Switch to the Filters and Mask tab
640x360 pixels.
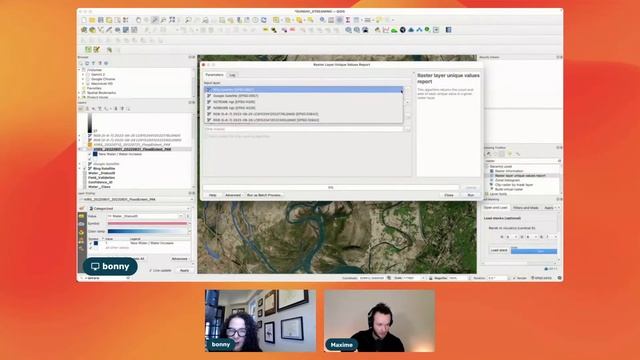(526, 208)
